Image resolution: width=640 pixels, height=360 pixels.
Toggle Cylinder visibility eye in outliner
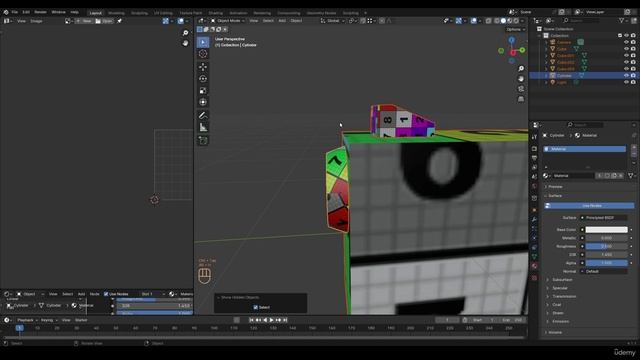point(626,76)
